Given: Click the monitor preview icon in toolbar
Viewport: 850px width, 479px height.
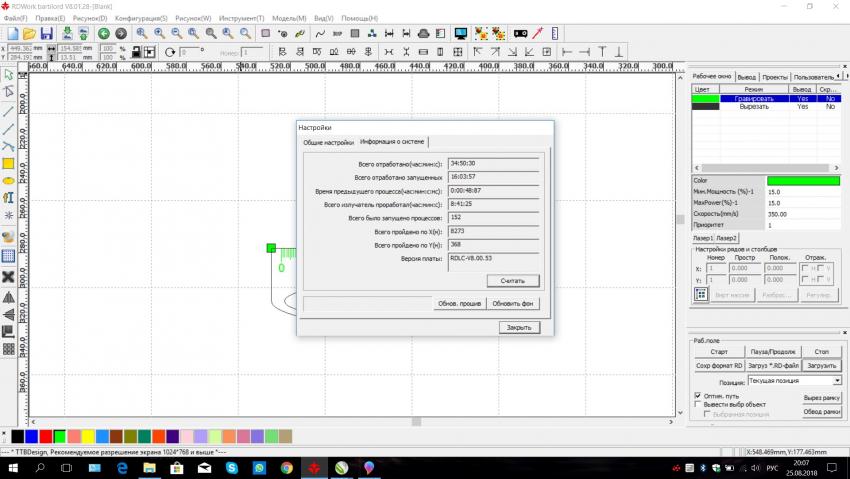Looking at the screenshot, I should point(460,34).
